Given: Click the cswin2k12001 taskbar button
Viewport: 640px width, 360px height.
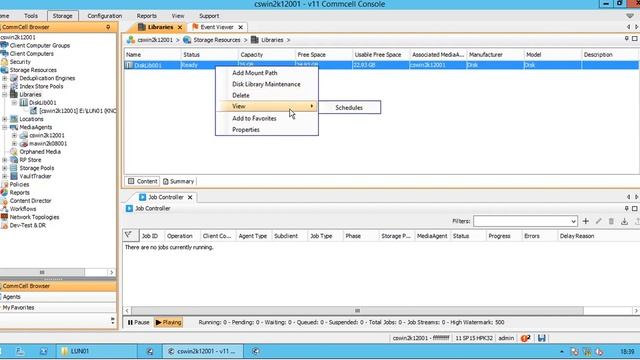Looking at the screenshot, I should point(203,351).
